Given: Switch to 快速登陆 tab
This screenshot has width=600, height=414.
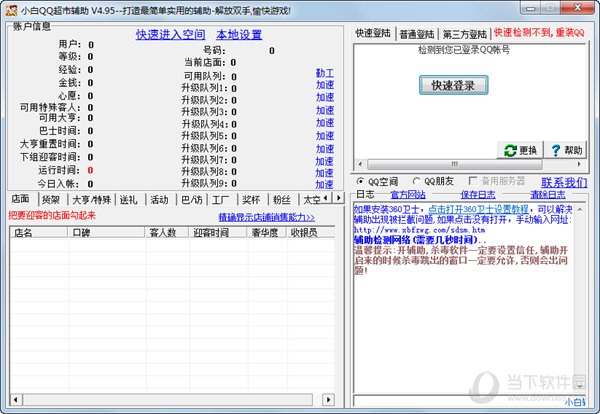Looking at the screenshot, I should tap(373, 33).
